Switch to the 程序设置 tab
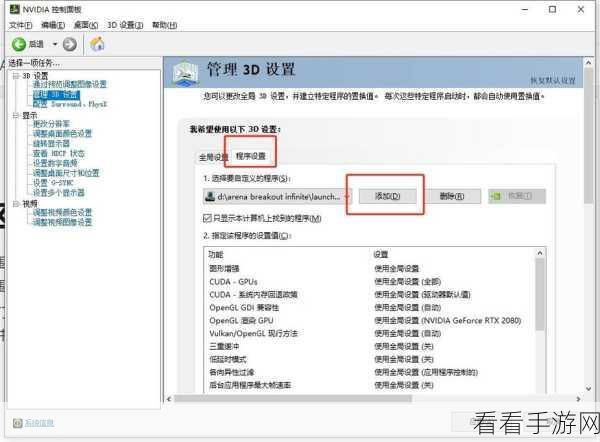This screenshot has width=600, height=442. 251,156
